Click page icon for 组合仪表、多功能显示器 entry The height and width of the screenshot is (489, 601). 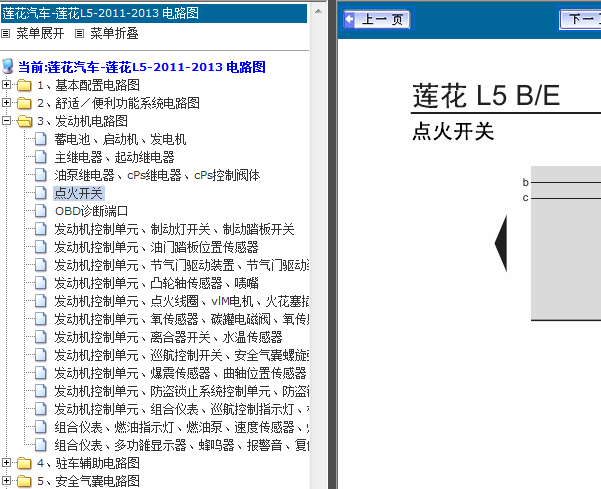(41, 445)
